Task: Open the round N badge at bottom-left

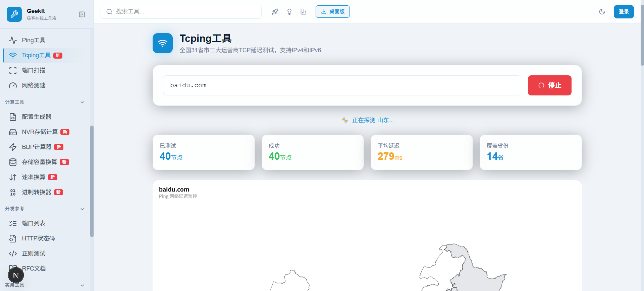Action: pyautogui.click(x=16, y=275)
